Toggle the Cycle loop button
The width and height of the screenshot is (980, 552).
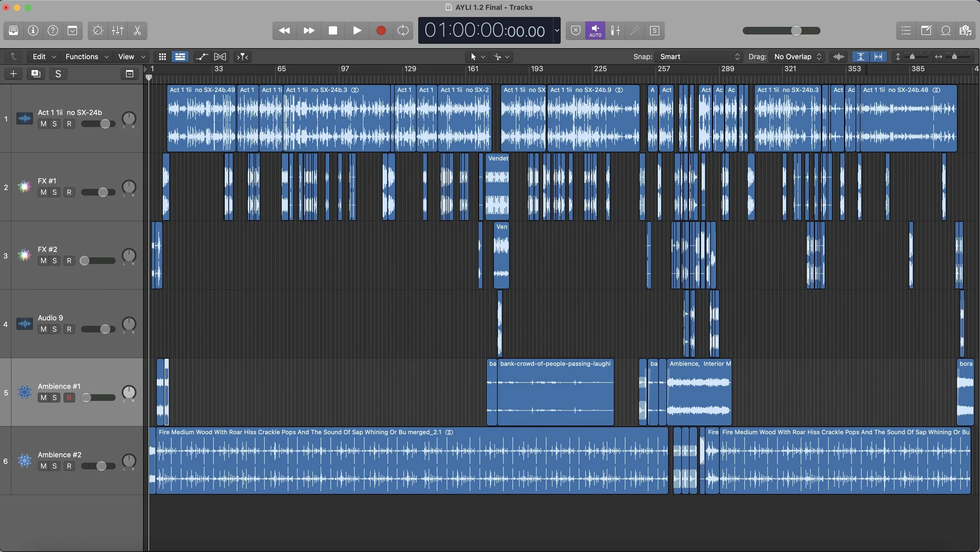coord(403,31)
